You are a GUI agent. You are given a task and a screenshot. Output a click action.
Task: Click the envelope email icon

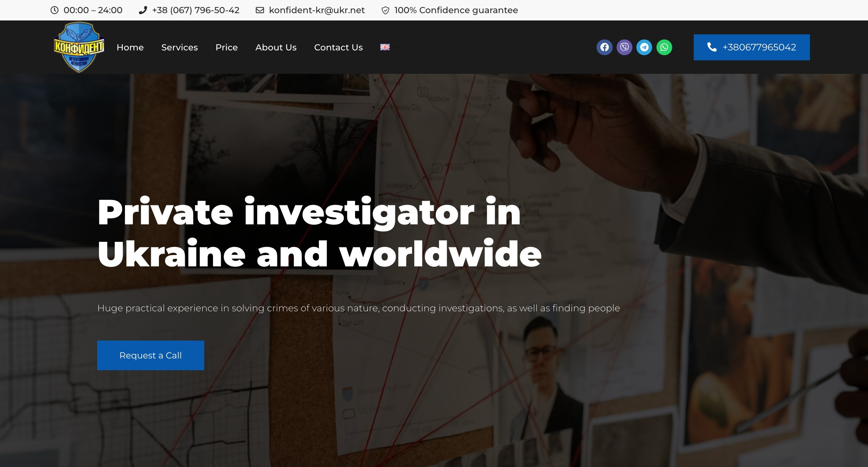pos(260,10)
